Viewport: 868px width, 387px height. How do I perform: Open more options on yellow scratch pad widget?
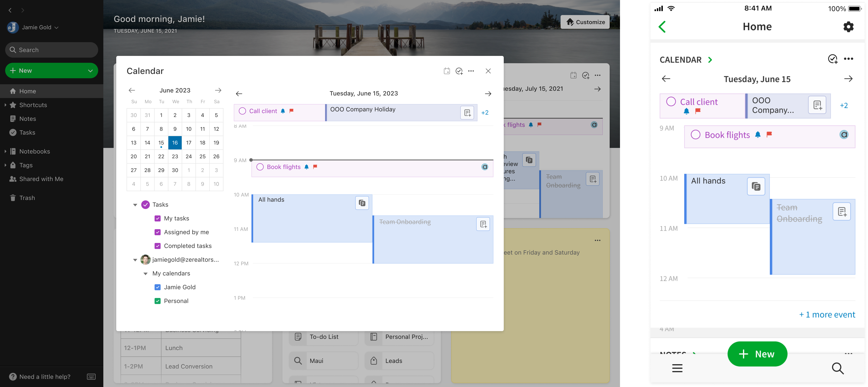(597, 240)
